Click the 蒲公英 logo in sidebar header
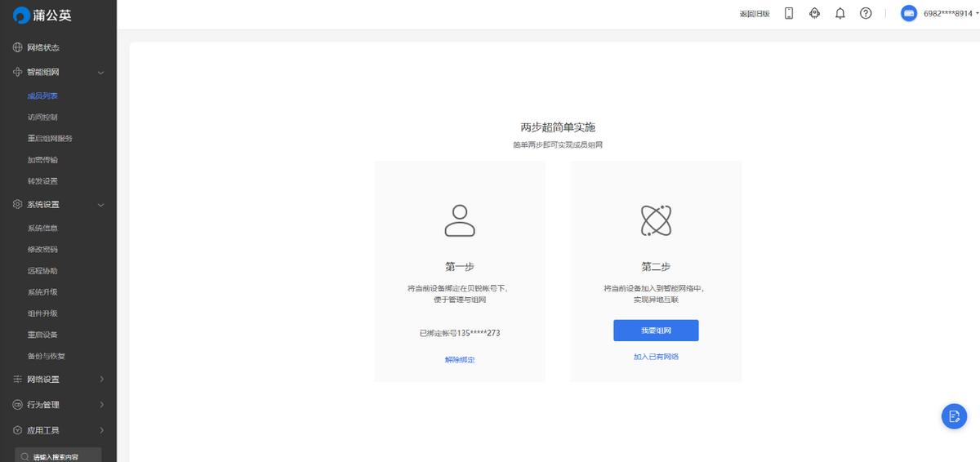 42,16
